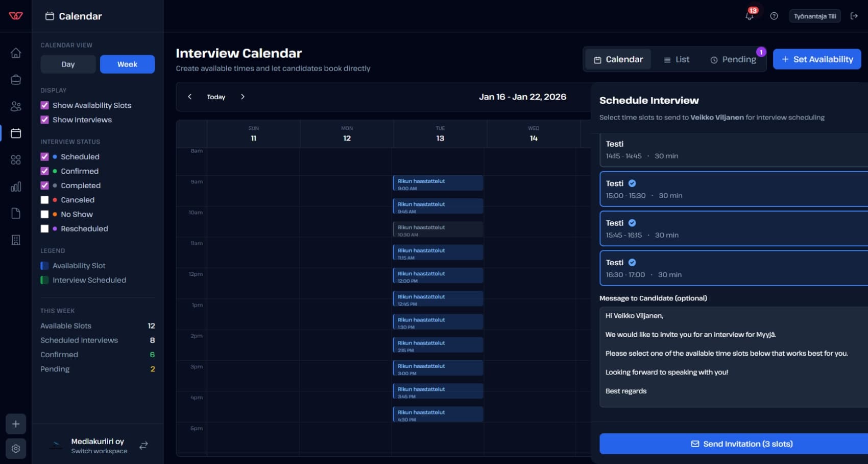
Task: Switch workspace from Mediakuriiri oy
Action: 143,446
